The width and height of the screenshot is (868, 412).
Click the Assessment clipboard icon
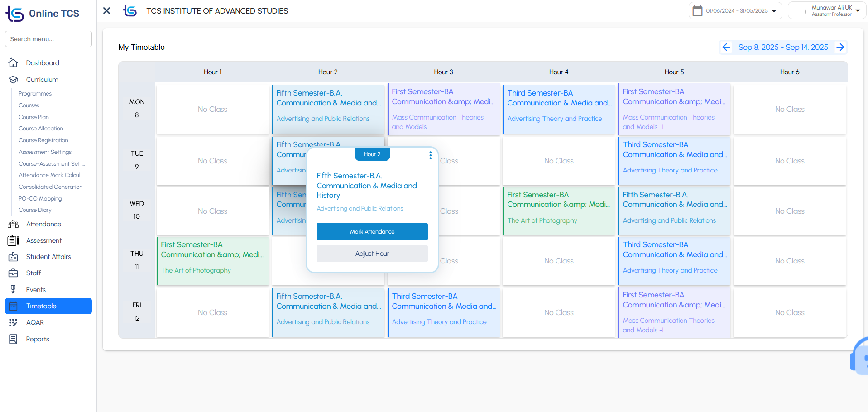pyautogui.click(x=14, y=240)
